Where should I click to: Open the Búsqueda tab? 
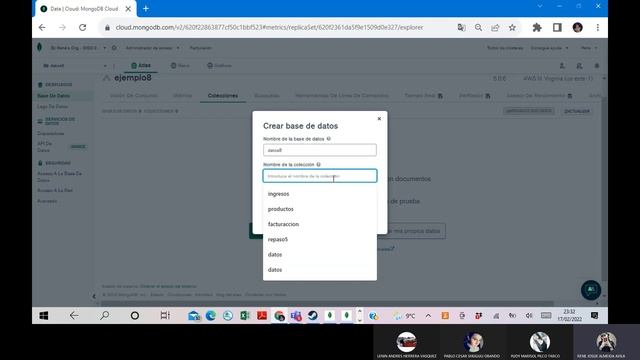click(267, 96)
